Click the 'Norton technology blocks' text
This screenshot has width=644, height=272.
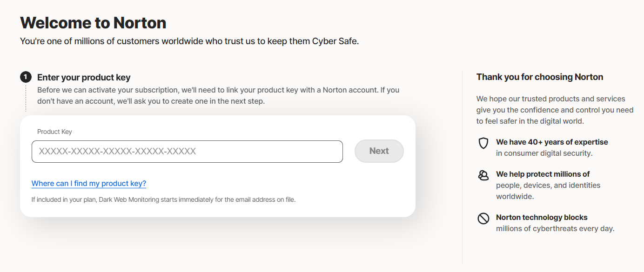coord(542,218)
